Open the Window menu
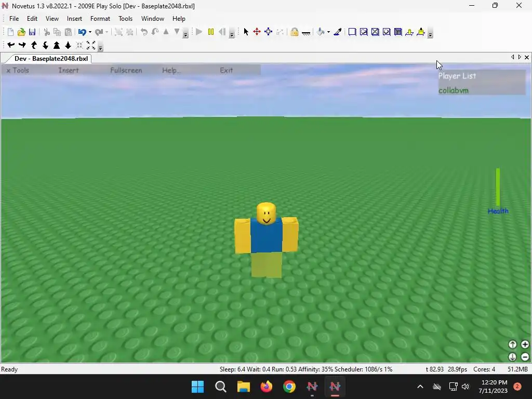The width and height of the screenshot is (532, 399). point(153,19)
